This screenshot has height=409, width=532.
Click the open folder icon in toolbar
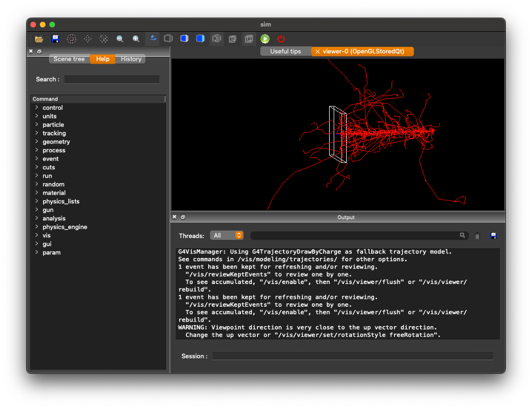click(39, 39)
